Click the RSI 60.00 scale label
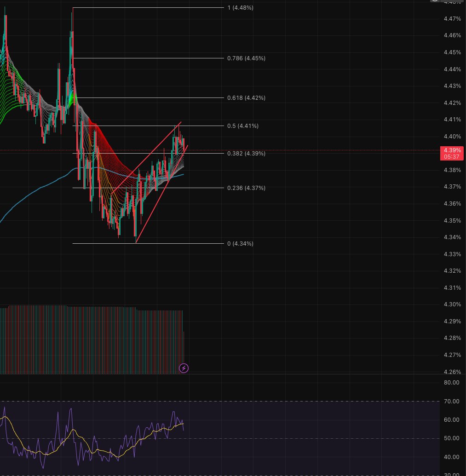The height and width of the screenshot is (476, 466). click(452, 420)
